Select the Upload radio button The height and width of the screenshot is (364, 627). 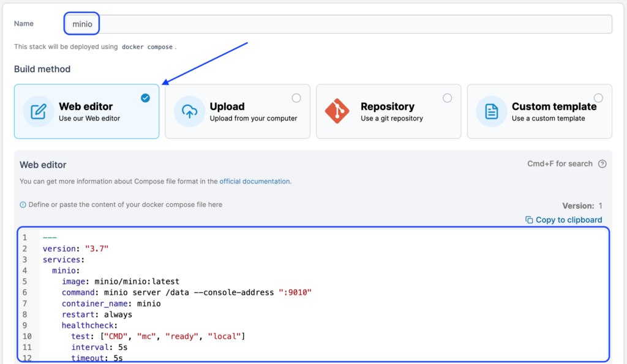[x=296, y=98]
